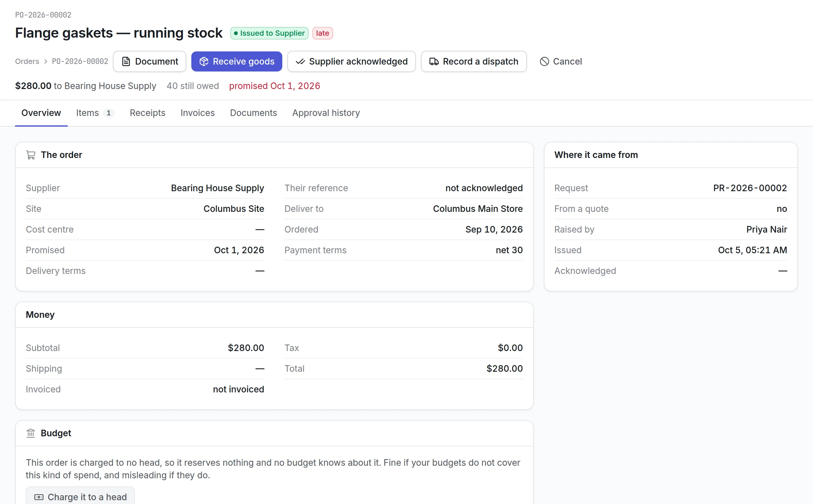The height and width of the screenshot is (504, 813).
Task: Click the PO-2026-00002 breadcrumb
Action: [80, 62]
